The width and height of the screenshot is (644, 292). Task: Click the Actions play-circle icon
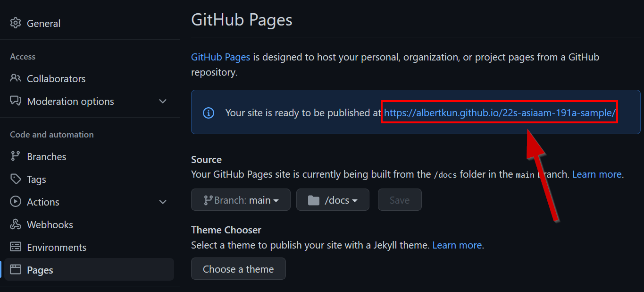click(x=16, y=202)
